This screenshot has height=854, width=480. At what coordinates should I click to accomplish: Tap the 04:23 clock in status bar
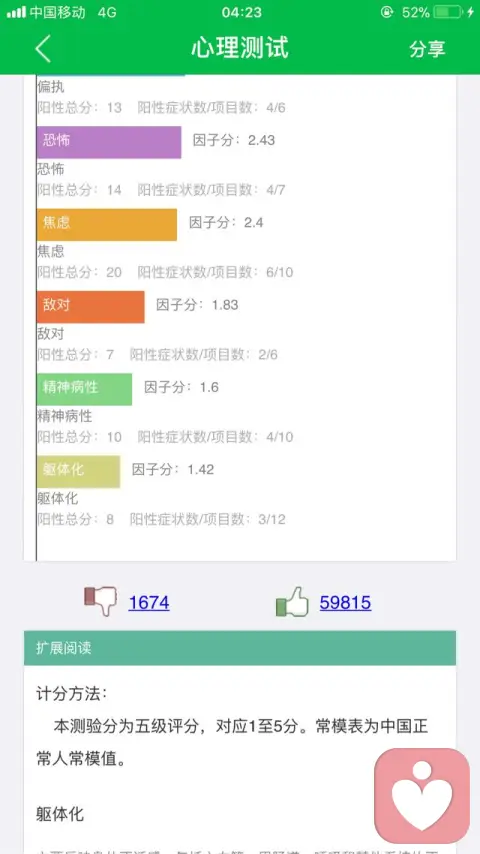click(x=241, y=12)
